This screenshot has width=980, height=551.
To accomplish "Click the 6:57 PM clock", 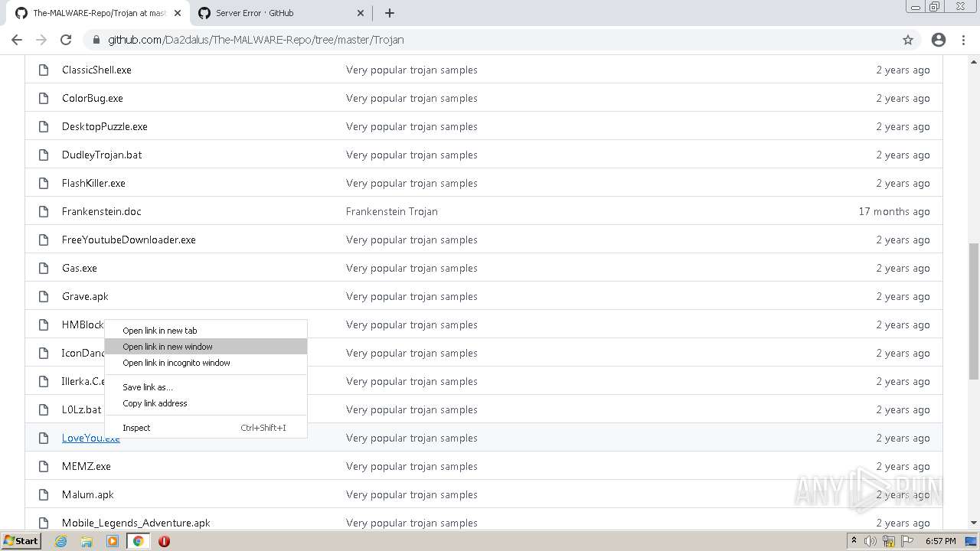I will tap(940, 541).
